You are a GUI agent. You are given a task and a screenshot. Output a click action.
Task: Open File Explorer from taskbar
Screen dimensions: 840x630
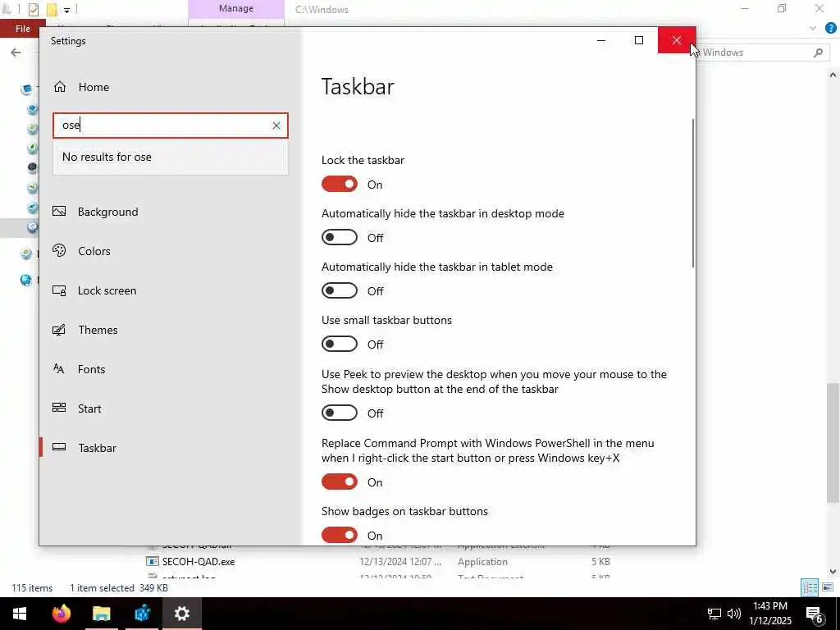(101, 614)
